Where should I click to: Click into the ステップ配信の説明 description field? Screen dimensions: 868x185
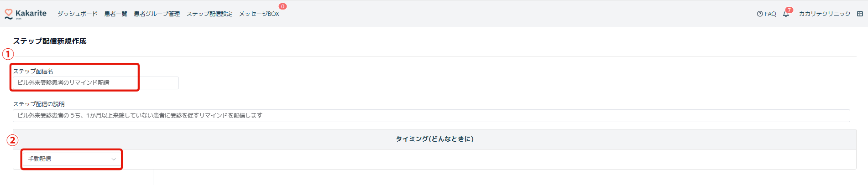click(431, 116)
